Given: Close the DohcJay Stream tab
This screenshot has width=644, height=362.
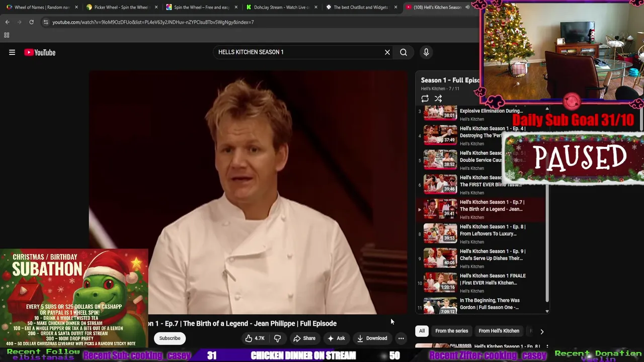Looking at the screenshot, I should click(x=316, y=7).
